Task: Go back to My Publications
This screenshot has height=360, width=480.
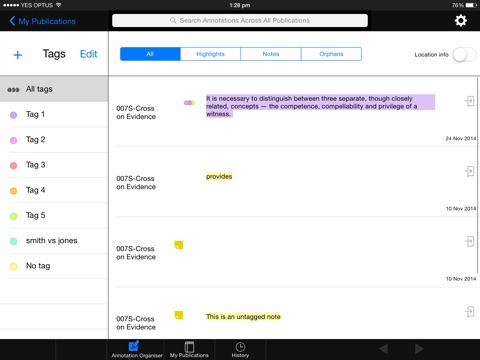Action: click(43, 21)
